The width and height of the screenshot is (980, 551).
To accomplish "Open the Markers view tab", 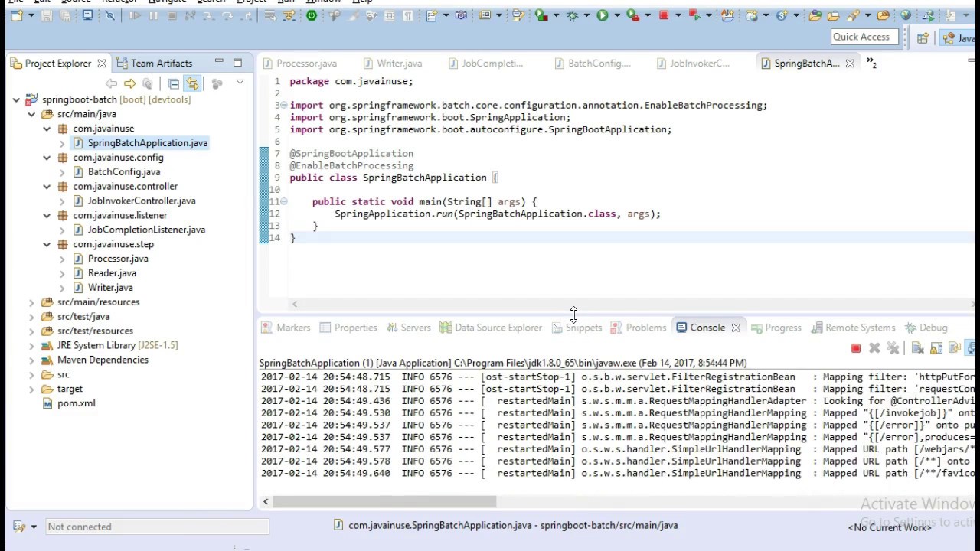I will [286, 328].
